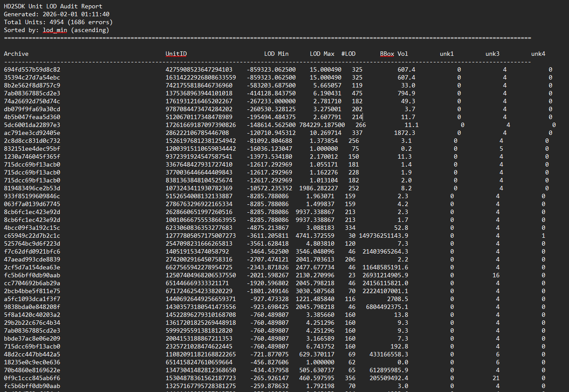
Task: Click the underlined 'lod_min' word in the Sorted by line
Action: point(55,30)
